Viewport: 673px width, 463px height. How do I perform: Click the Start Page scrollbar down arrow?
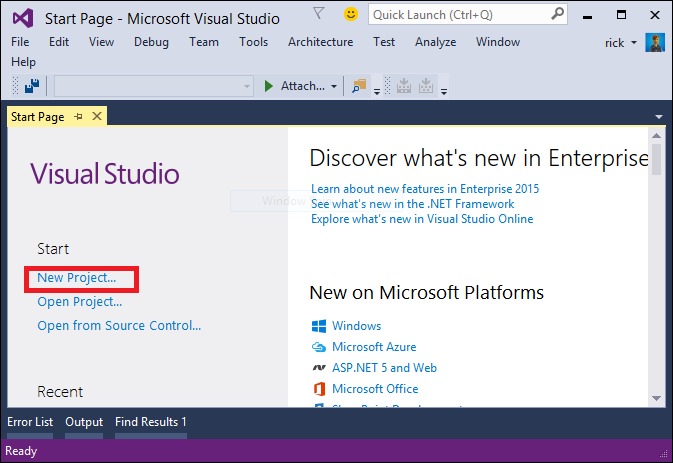click(x=656, y=398)
